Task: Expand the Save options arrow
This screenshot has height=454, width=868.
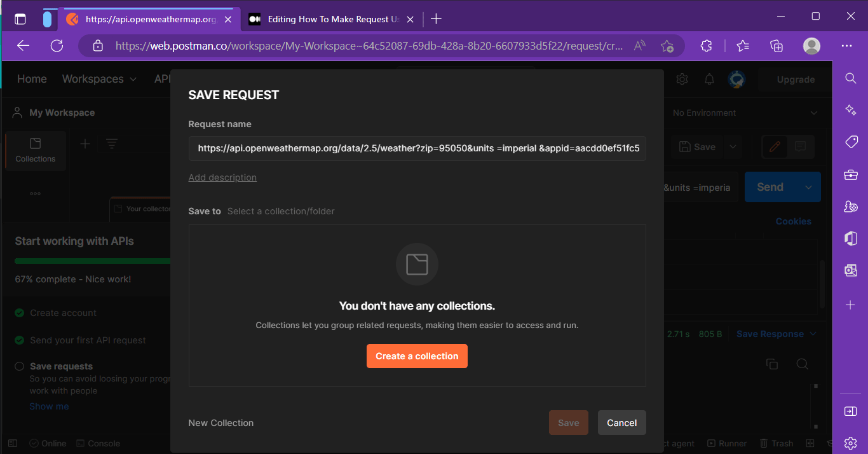Action: (733, 146)
